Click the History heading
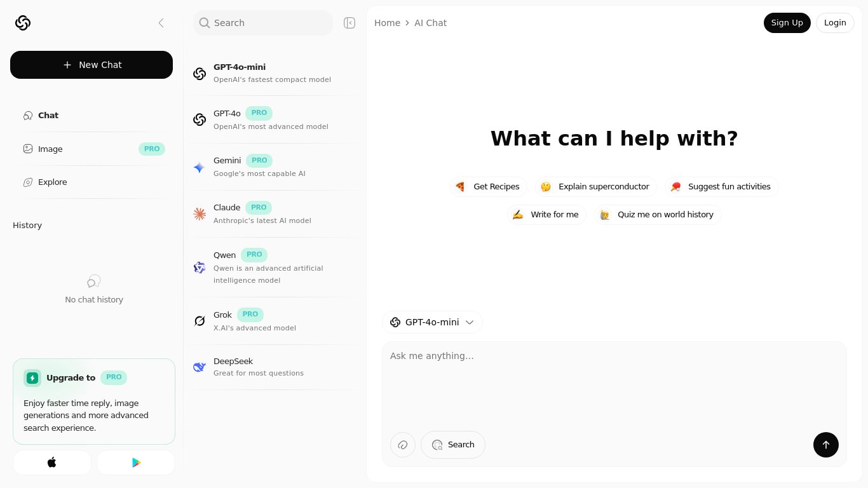 point(27,226)
